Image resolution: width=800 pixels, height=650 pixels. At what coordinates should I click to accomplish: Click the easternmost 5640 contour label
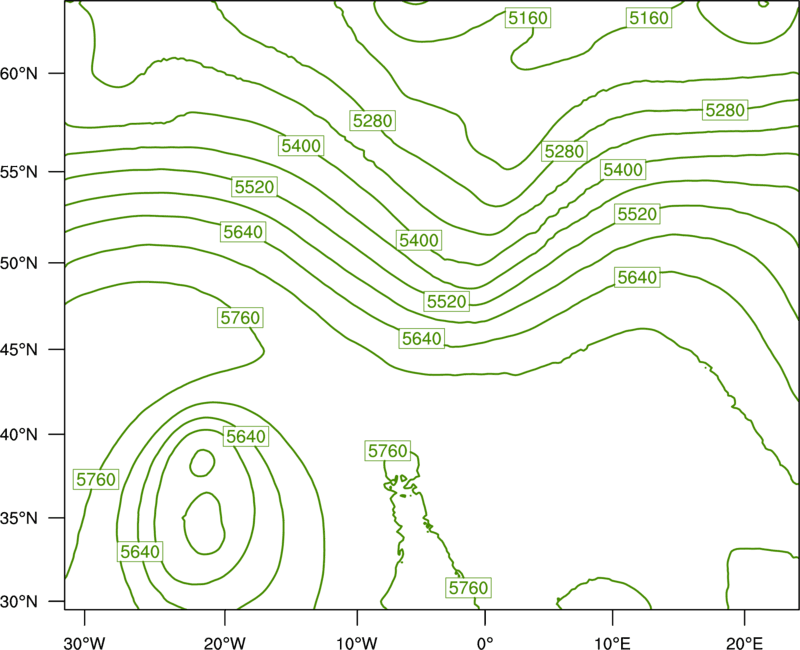coord(637,278)
